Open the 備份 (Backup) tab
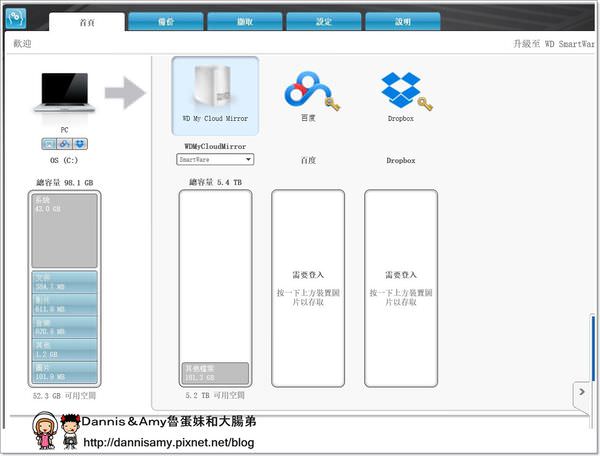The height and width of the screenshot is (456, 600). tap(166, 22)
